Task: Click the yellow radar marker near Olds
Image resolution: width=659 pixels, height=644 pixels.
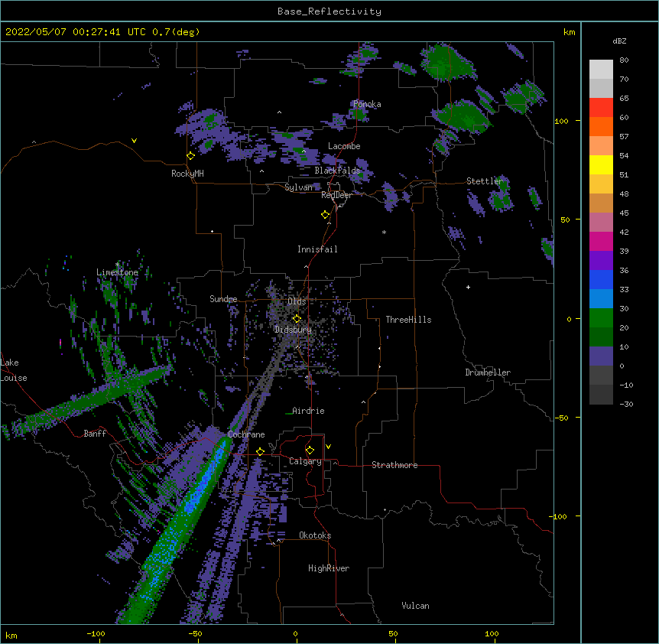Action: point(297,319)
